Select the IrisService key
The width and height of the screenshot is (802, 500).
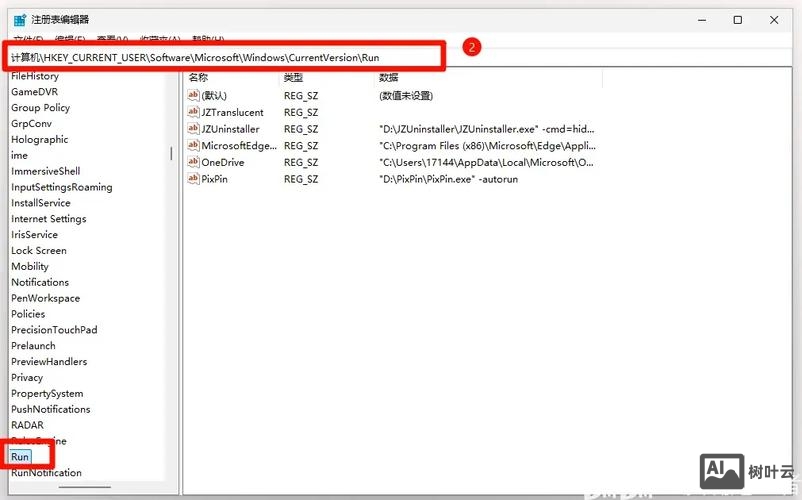tap(34, 235)
